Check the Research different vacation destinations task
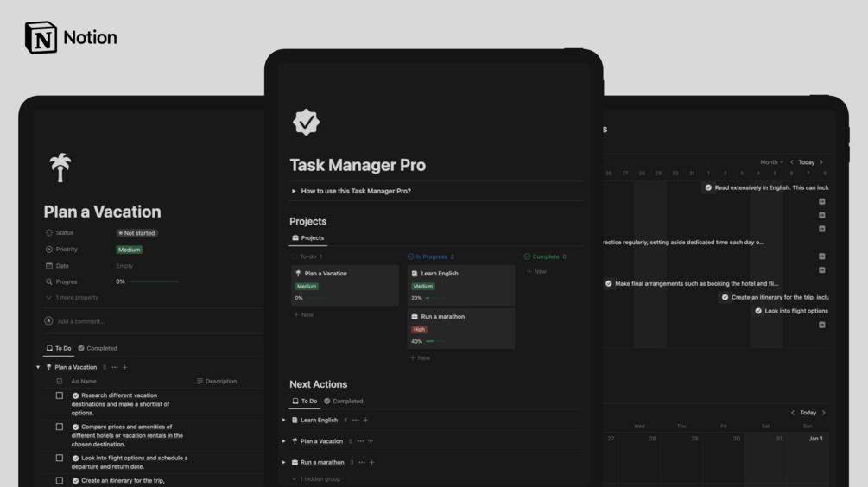This screenshot has width=868, height=487. 60,395
